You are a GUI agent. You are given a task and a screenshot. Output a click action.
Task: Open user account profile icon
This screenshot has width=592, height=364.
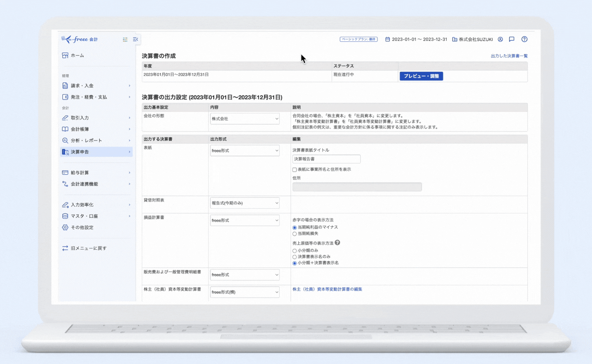[x=500, y=40]
